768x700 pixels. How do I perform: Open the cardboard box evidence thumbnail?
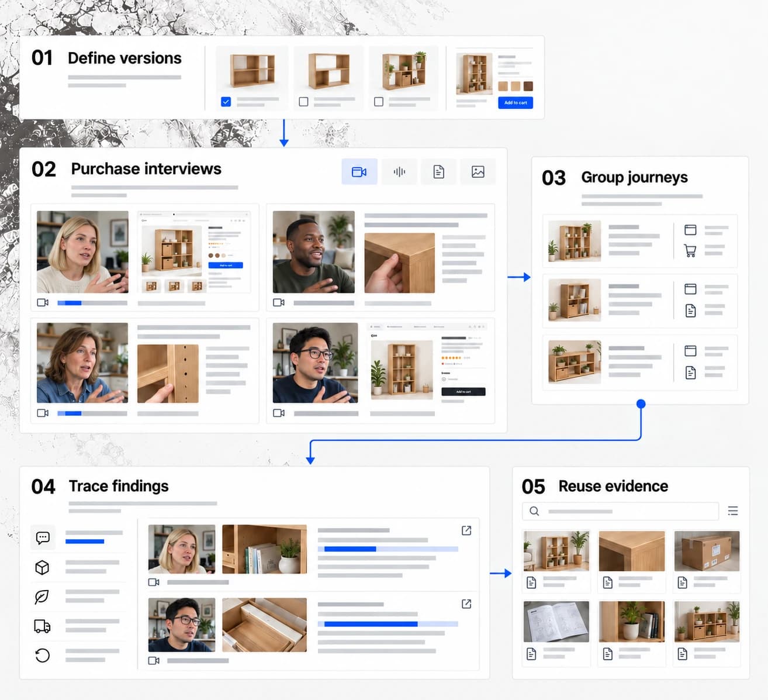707,551
